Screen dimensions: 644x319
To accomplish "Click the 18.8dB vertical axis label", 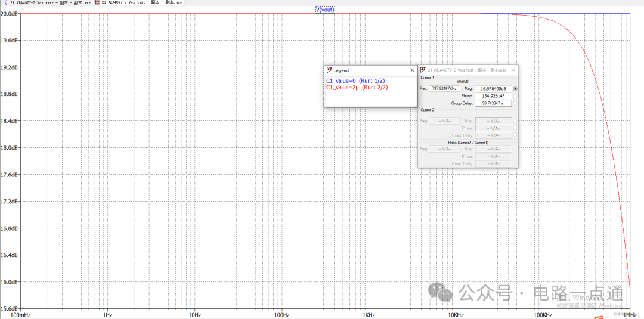I will tap(10, 94).
